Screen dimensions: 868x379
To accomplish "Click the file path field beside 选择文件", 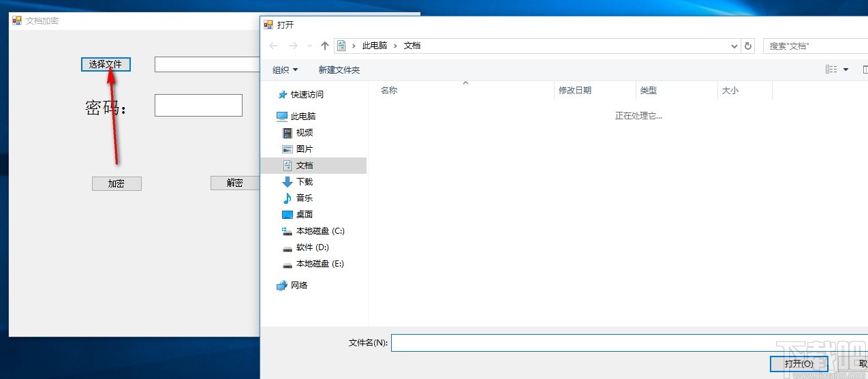I will pos(207,64).
